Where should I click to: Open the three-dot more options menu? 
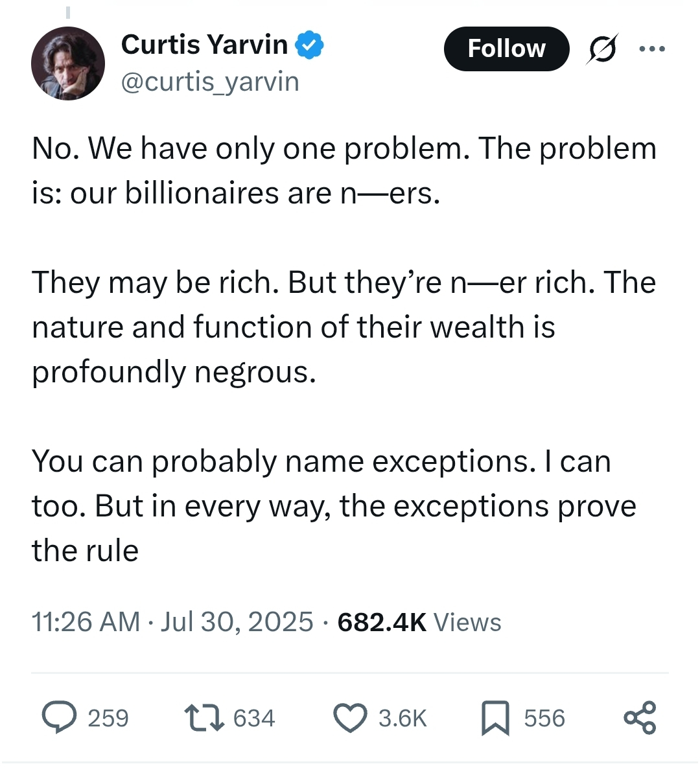point(651,49)
